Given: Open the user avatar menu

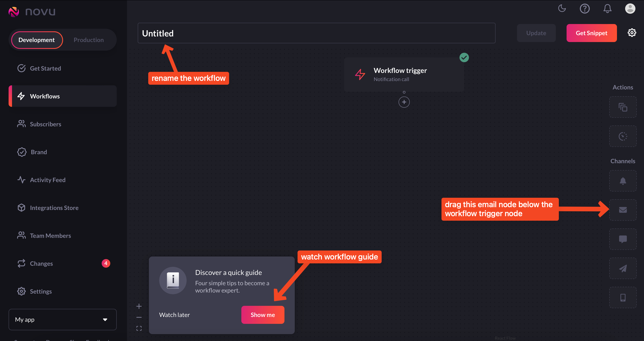Looking at the screenshot, I should [x=630, y=9].
